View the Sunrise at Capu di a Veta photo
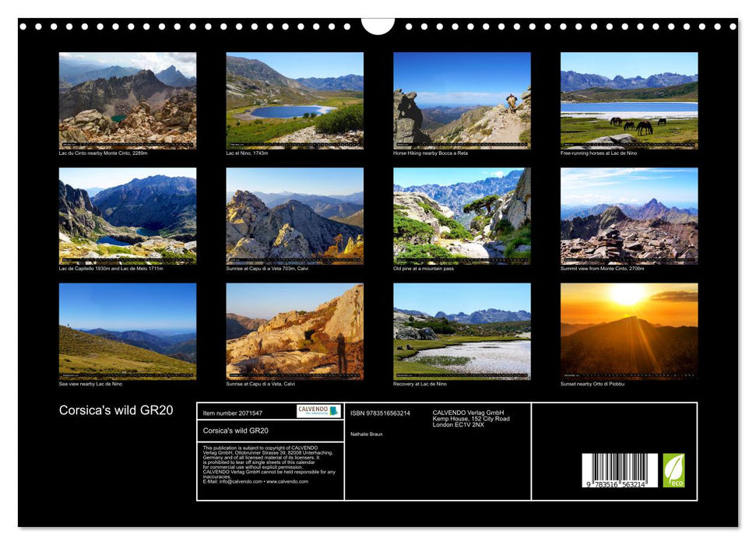 (292, 216)
